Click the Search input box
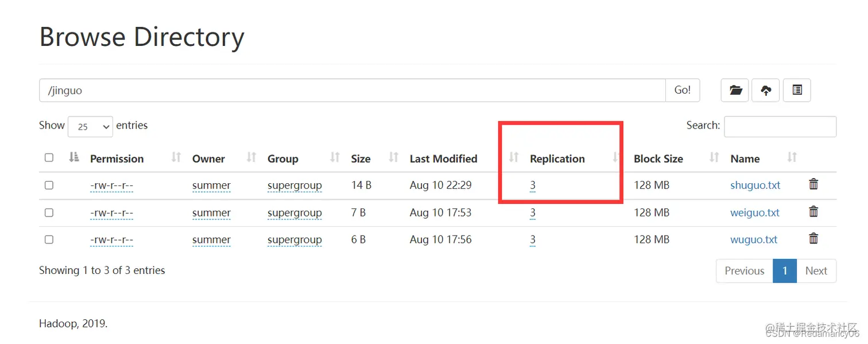Screen dimensions: 868x344 click(780, 126)
